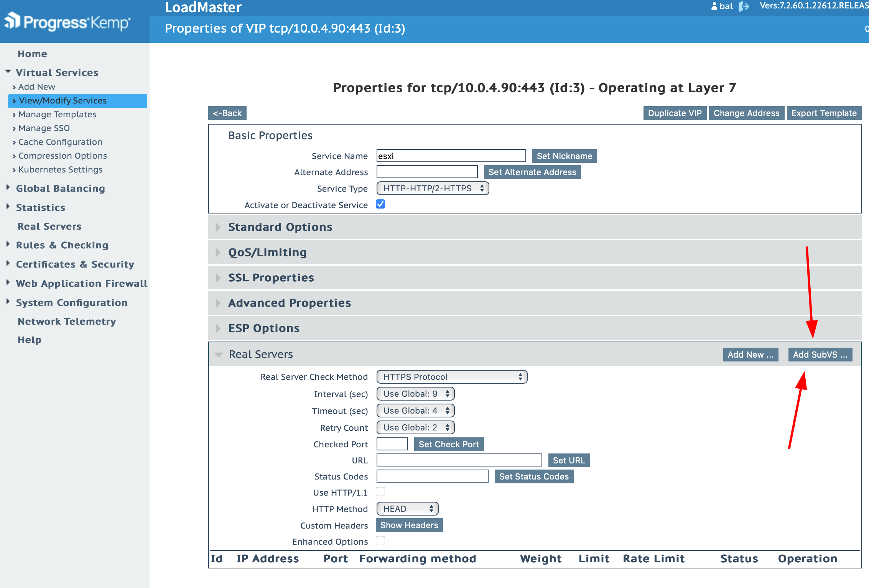Click the logout icon next to bal
Image resolution: width=869 pixels, height=588 pixels.
point(744,7)
